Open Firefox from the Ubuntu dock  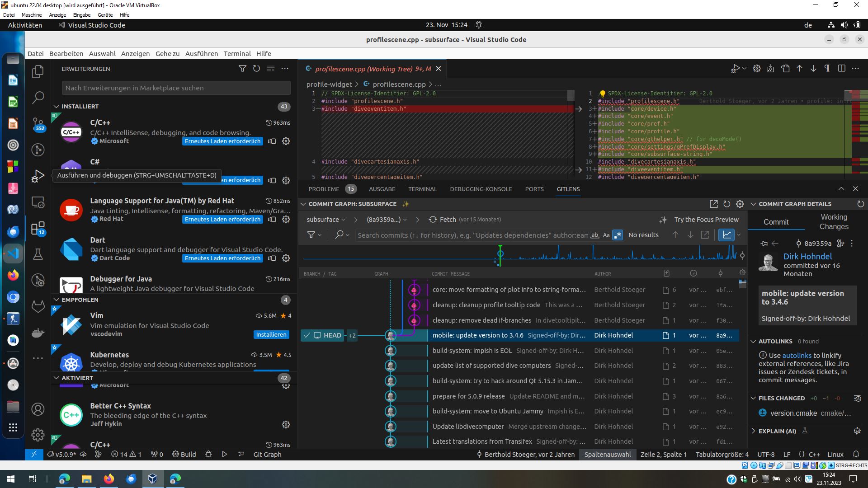13,275
